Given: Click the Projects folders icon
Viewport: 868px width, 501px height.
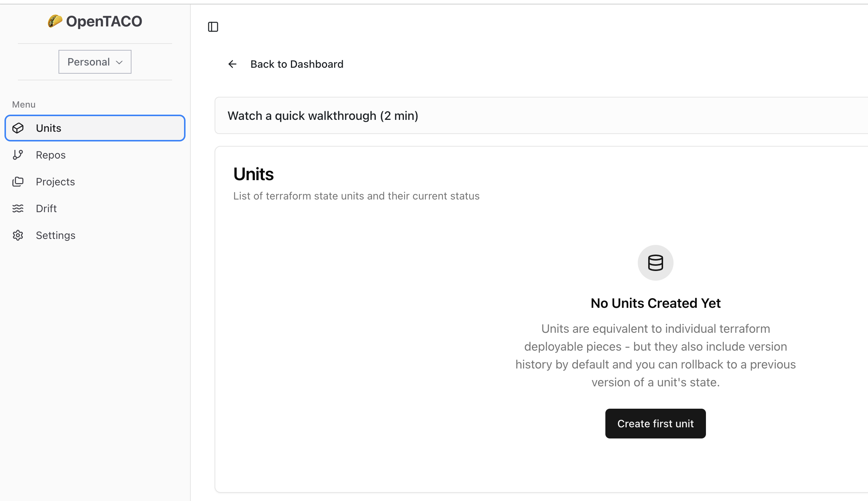Looking at the screenshot, I should [x=18, y=182].
